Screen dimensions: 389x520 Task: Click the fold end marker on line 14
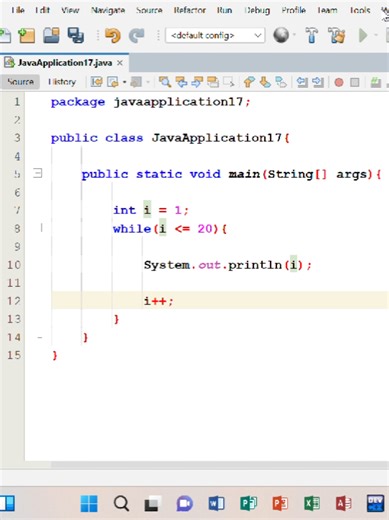coord(40,337)
